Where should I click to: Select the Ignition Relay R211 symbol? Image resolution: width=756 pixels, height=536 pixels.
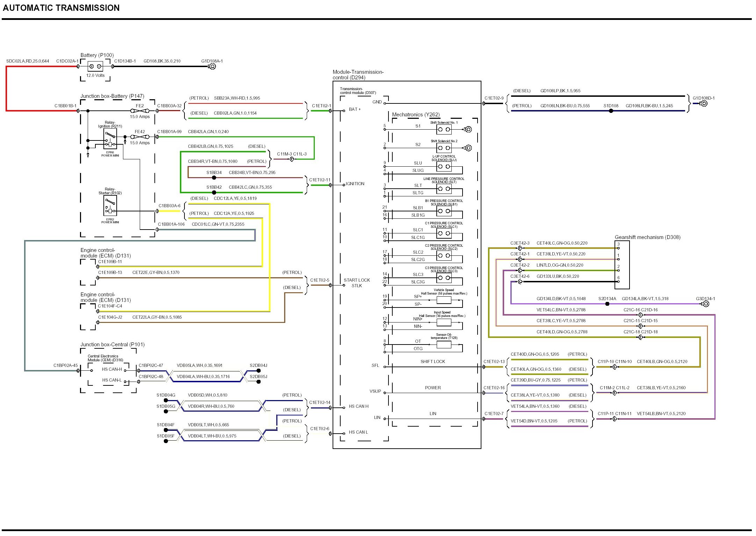tap(110, 139)
